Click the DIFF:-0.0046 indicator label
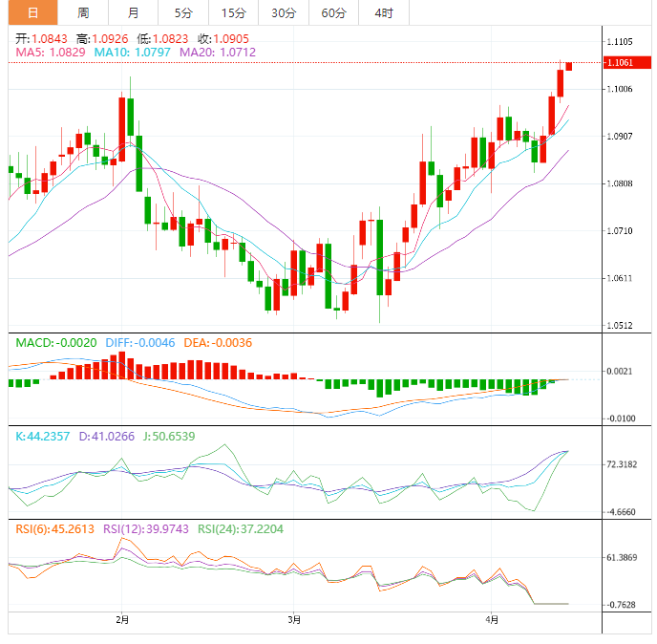Screen dimensions: 657x644 (x=140, y=343)
